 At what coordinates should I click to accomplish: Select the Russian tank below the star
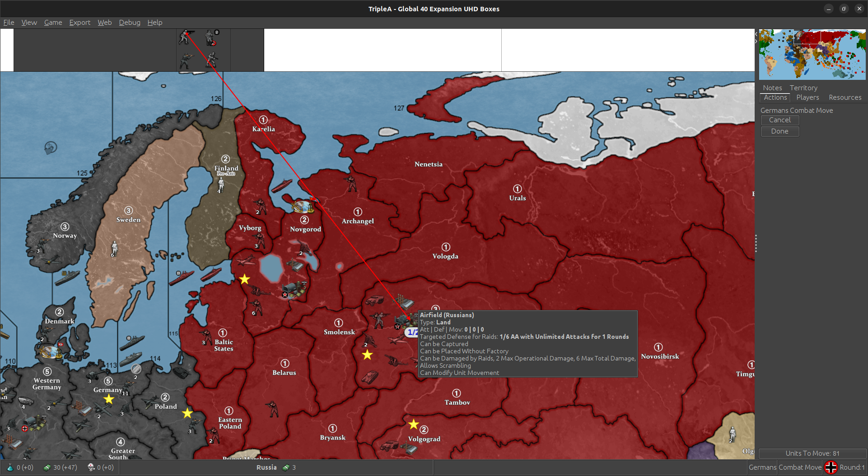click(370, 377)
